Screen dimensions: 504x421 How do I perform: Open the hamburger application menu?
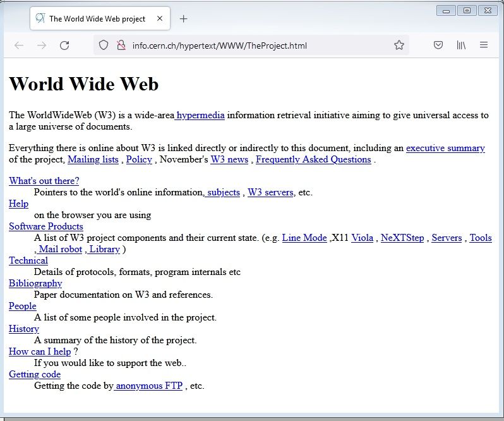(484, 45)
